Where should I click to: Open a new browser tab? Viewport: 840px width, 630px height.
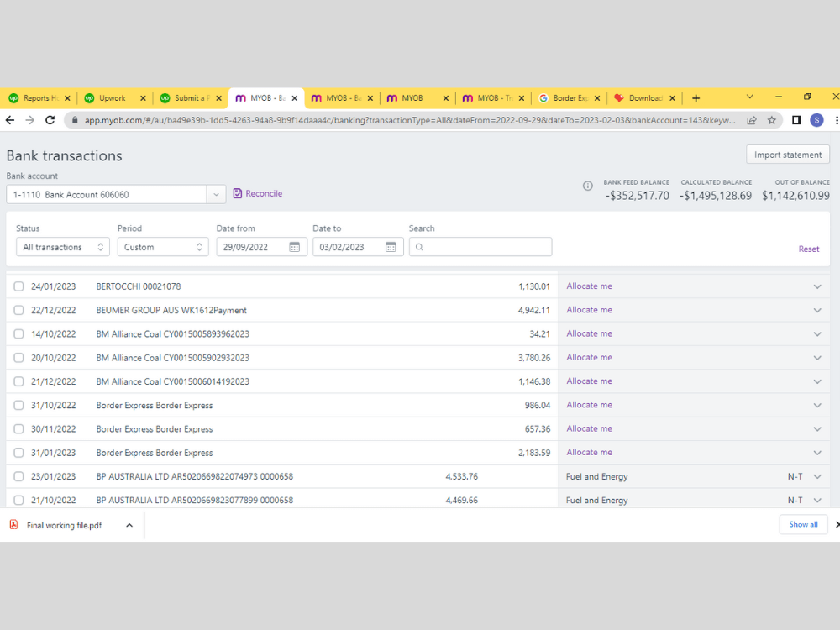[696, 98]
